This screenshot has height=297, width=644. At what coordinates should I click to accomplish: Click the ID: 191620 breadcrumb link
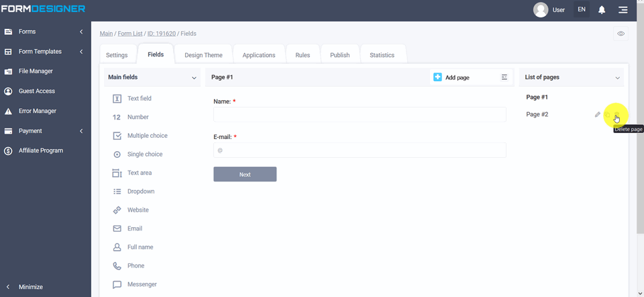(x=162, y=34)
